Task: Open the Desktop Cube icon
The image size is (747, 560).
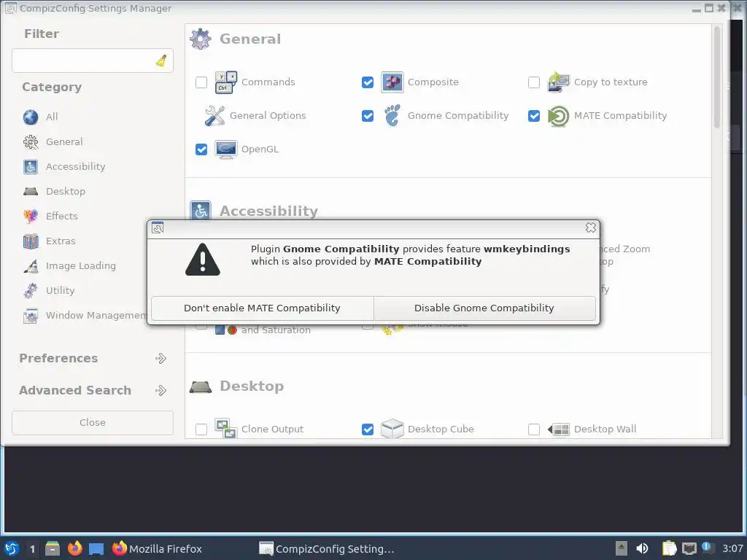Action: tap(392, 429)
